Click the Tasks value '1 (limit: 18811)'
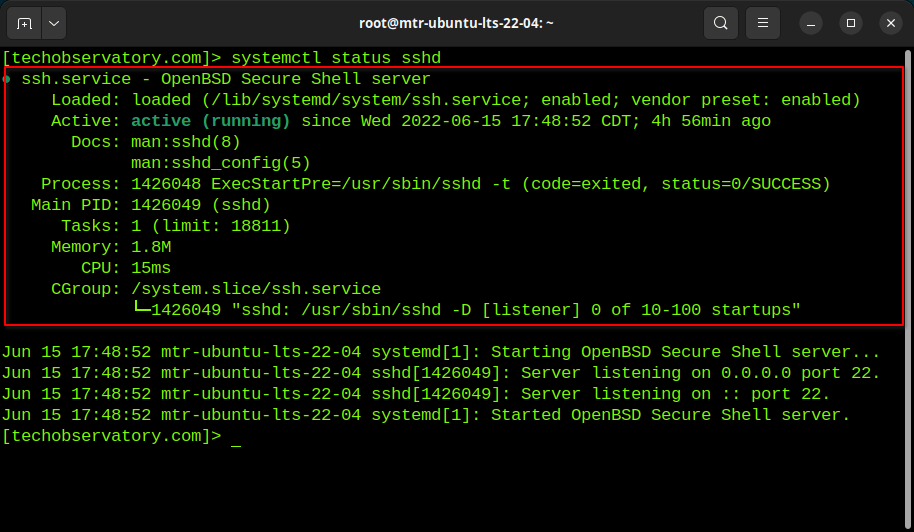 coord(210,226)
